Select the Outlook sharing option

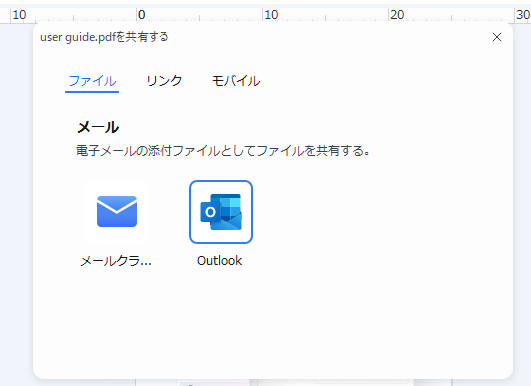221,212
